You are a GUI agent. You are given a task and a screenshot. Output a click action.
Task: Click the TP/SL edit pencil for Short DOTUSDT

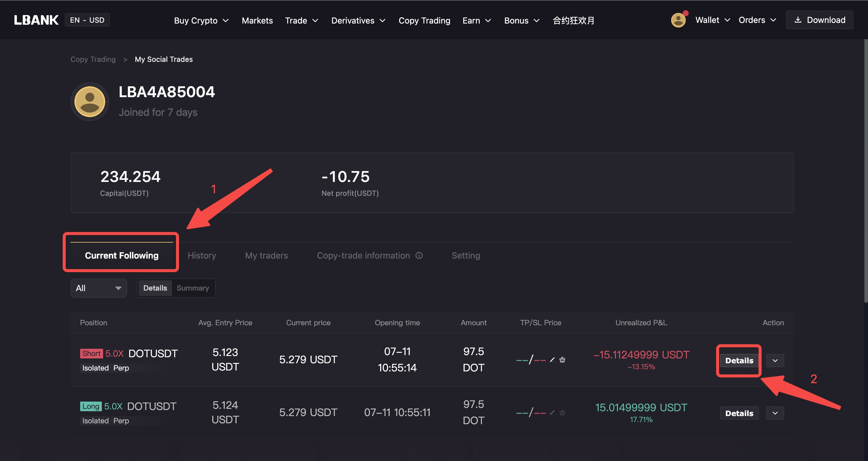[552, 360]
